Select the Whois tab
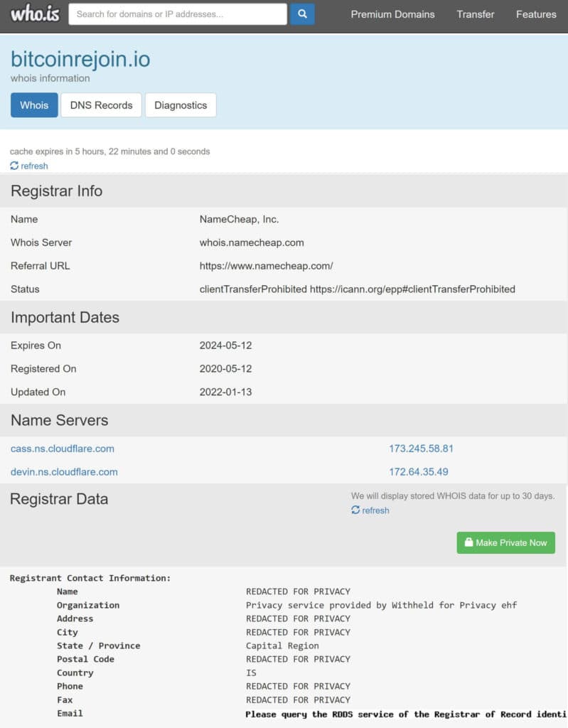The width and height of the screenshot is (568, 728). click(x=34, y=105)
